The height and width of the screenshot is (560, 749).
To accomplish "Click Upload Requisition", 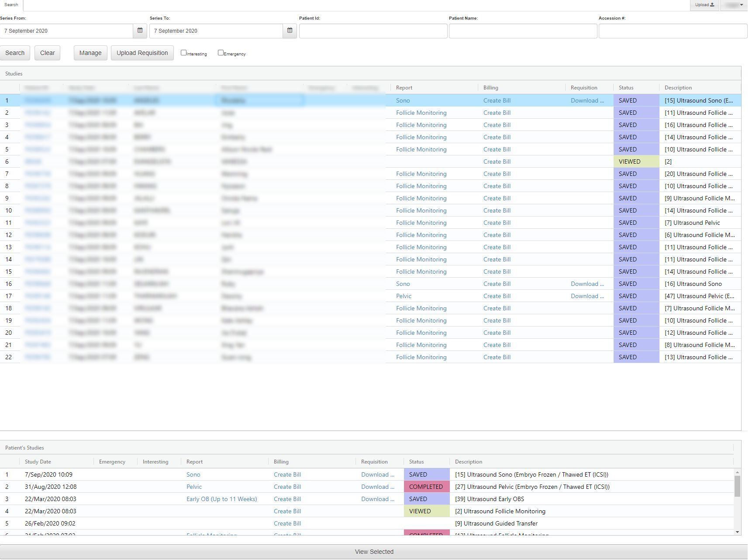I will click(142, 52).
